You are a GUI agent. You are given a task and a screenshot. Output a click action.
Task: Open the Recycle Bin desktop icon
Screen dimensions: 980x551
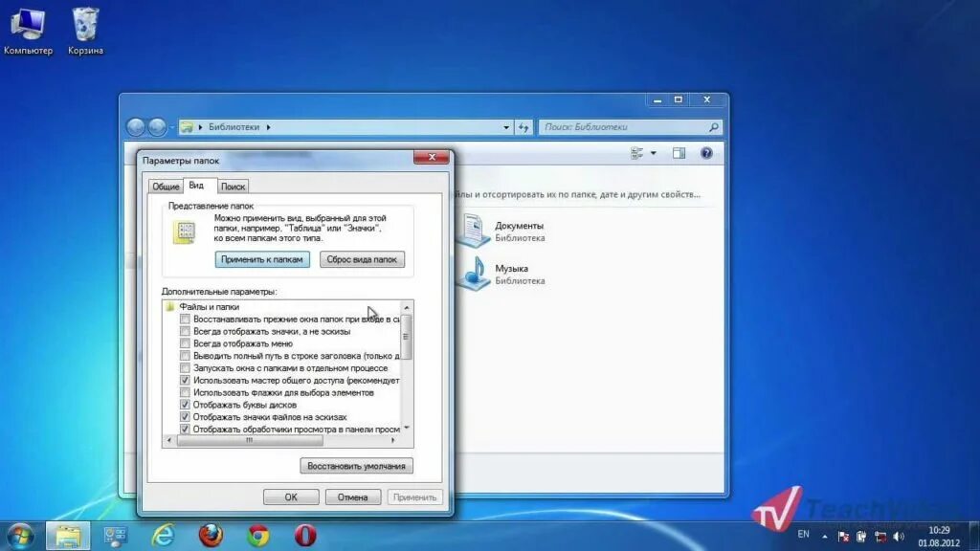(85, 32)
